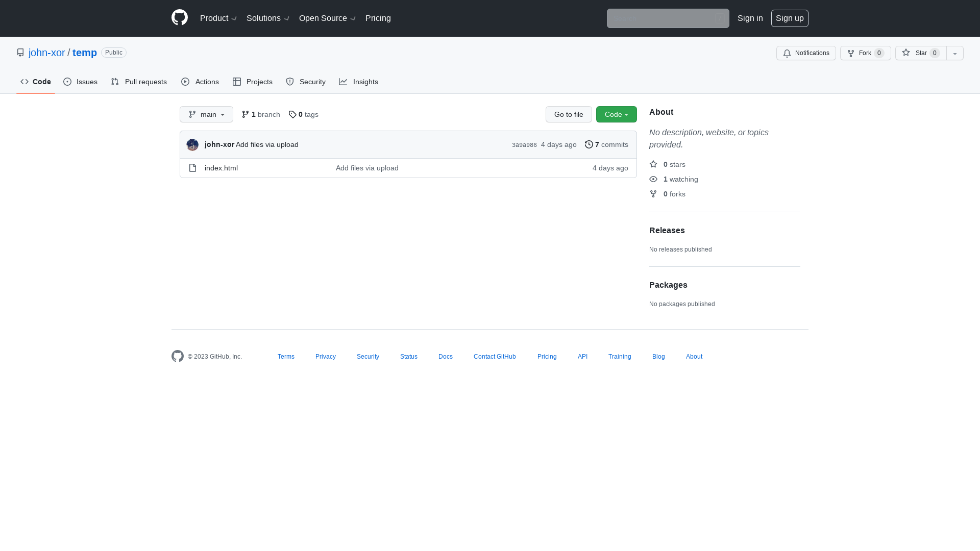Open the john-xor owner profile link
980x551 pixels.
(47, 53)
